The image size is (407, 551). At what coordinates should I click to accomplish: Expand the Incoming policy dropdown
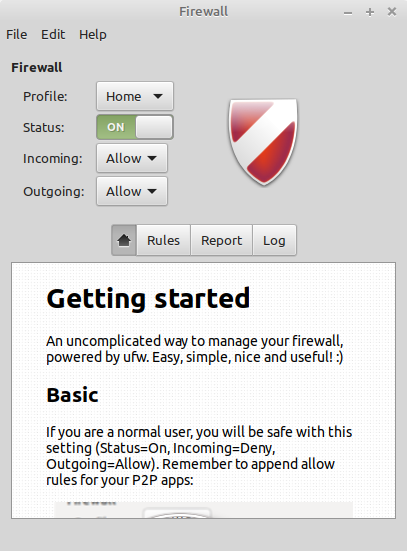132,158
